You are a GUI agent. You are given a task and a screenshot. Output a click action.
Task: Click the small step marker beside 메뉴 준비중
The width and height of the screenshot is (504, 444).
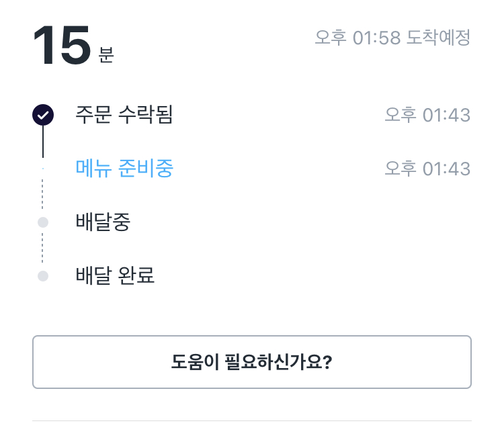[x=43, y=168]
